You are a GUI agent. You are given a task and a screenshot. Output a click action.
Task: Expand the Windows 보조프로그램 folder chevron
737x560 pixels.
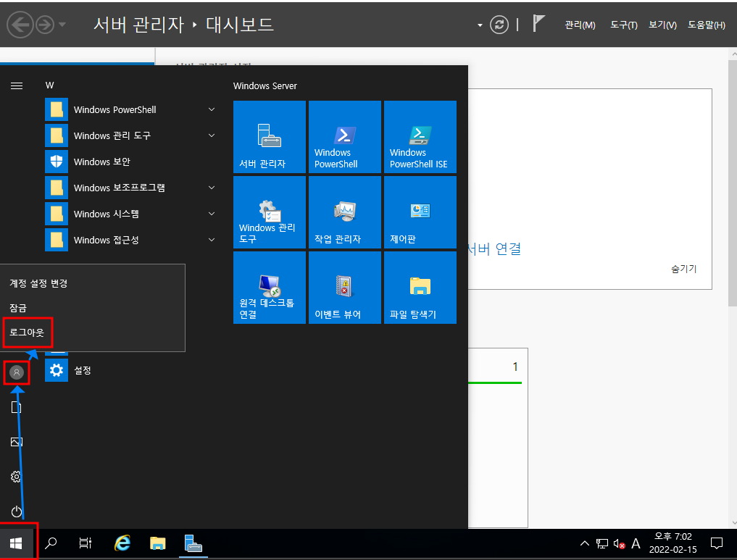(212, 188)
